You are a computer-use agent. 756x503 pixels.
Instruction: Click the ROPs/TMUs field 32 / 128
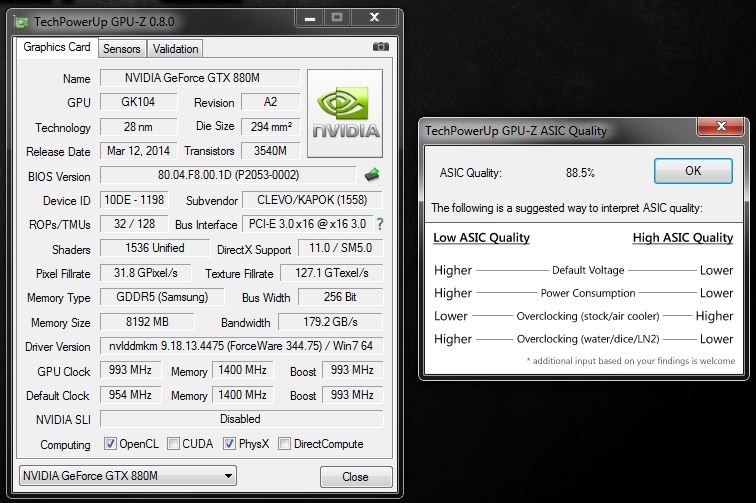pyautogui.click(x=134, y=224)
